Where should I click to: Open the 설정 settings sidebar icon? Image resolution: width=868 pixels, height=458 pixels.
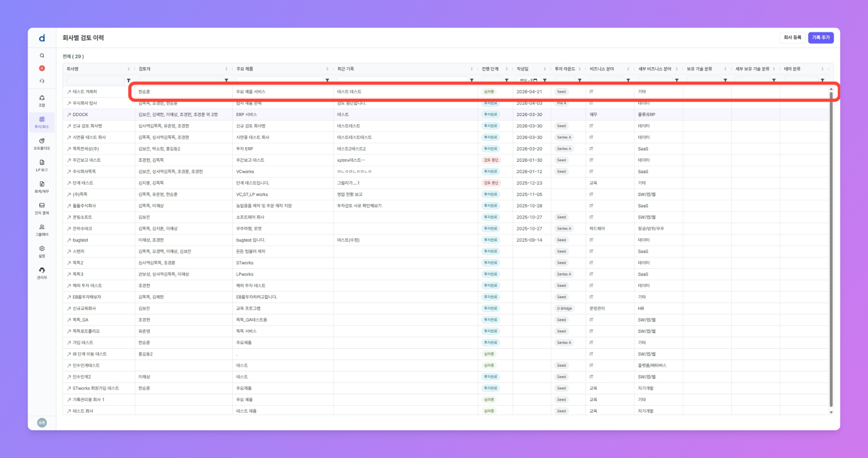click(42, 251)
